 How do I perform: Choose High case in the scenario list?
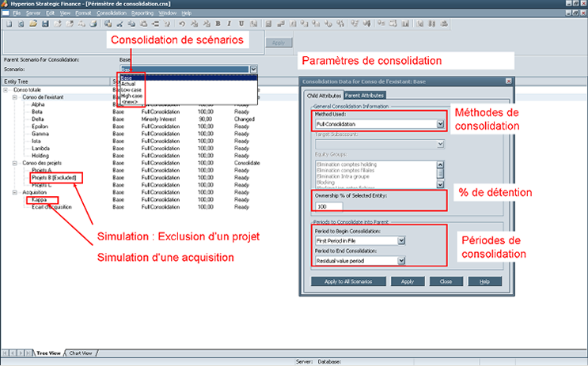(x=131, y=96)
